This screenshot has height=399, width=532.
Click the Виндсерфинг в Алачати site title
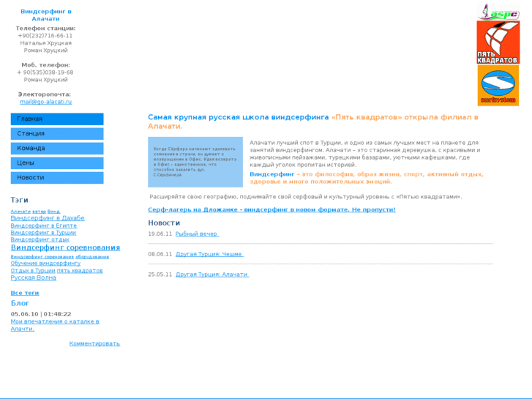tap(46, 15)
